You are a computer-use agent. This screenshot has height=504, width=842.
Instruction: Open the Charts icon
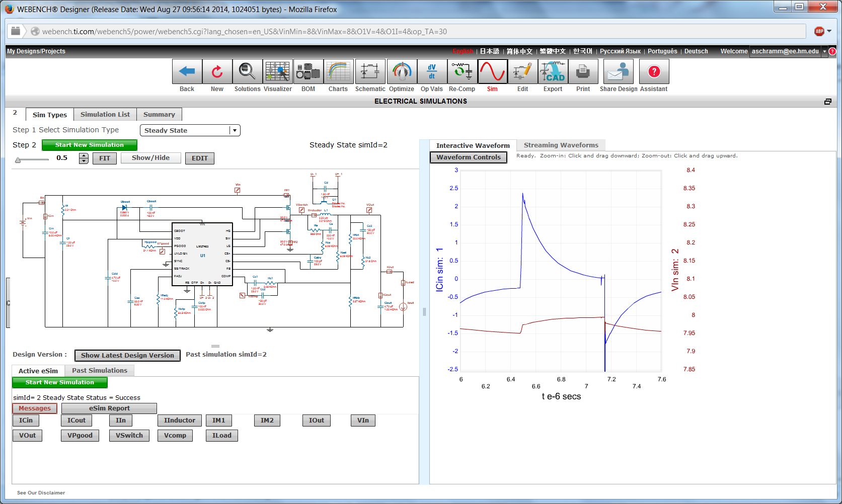[x=338, y=71]
